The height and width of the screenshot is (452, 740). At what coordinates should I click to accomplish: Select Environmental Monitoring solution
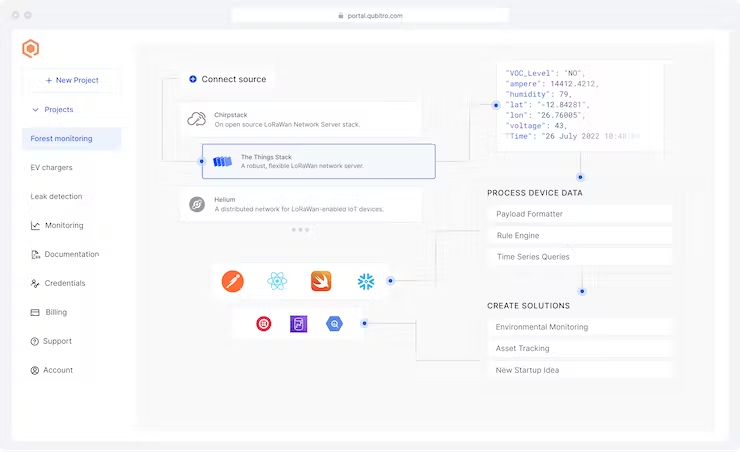(x=580, y=327)
